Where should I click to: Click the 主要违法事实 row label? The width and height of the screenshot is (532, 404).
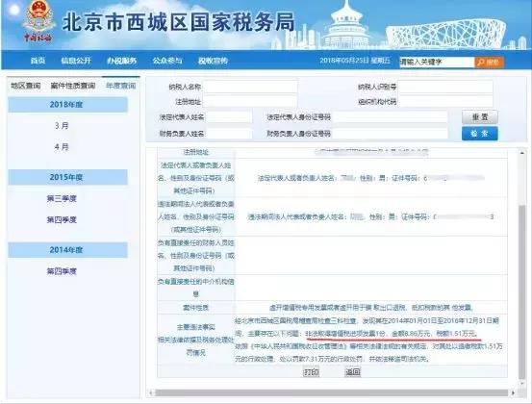[x=195, y=327]
